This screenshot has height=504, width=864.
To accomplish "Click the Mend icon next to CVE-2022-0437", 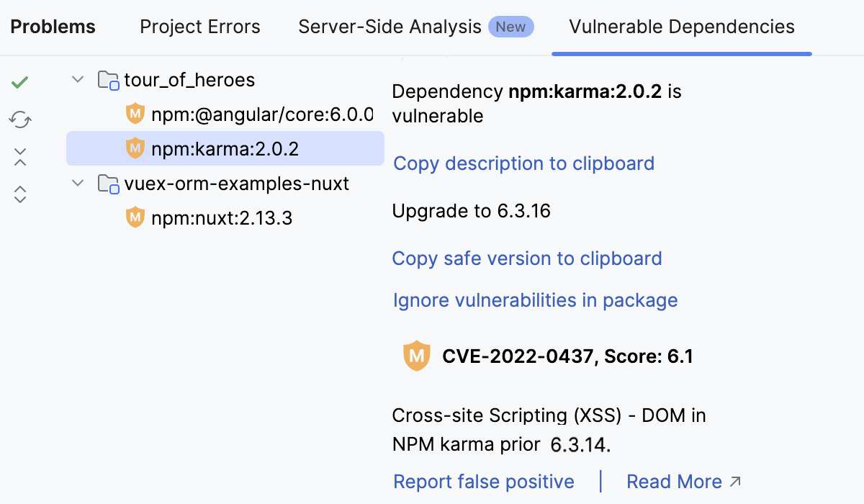I will pyautogui.click(x=417, y=355).
